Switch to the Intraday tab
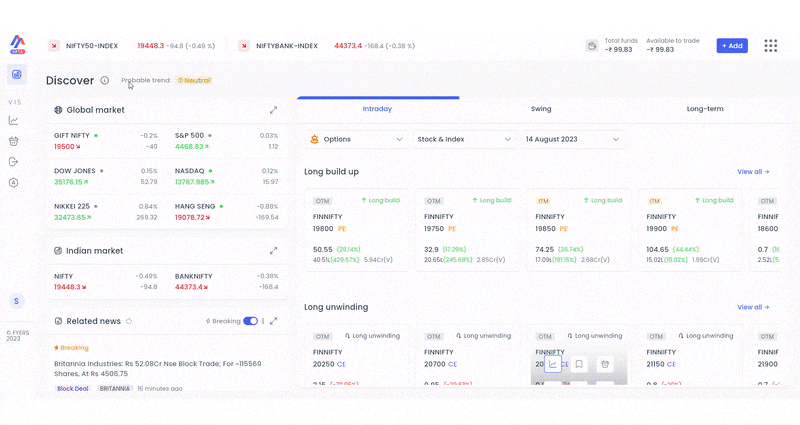 coord(378,109)
